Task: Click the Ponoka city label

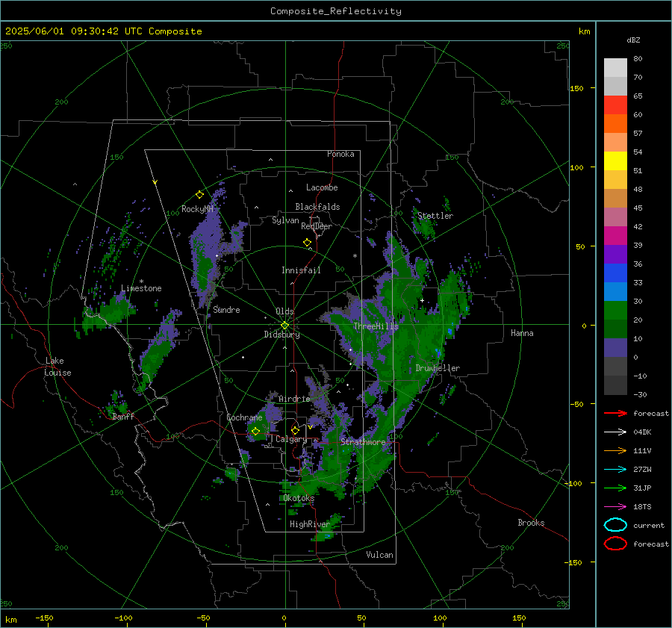Action: pos(340,154)
